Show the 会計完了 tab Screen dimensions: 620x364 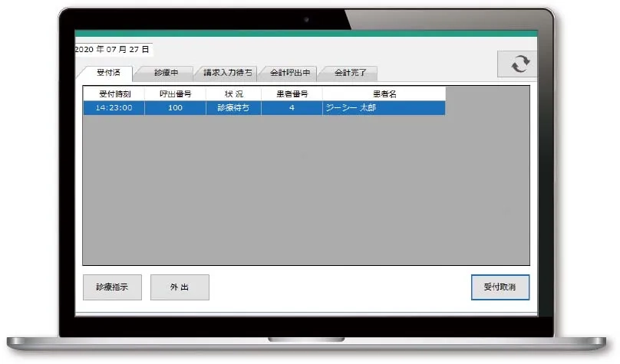point(351,73)
